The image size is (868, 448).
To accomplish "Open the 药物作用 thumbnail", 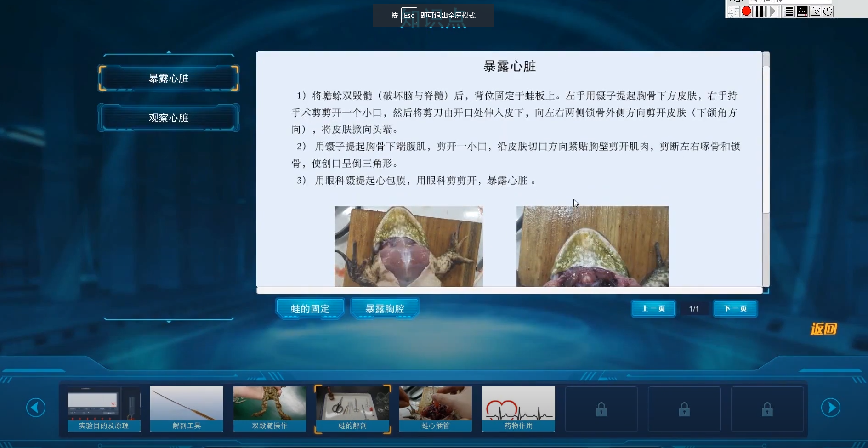I will pos(518,409).
